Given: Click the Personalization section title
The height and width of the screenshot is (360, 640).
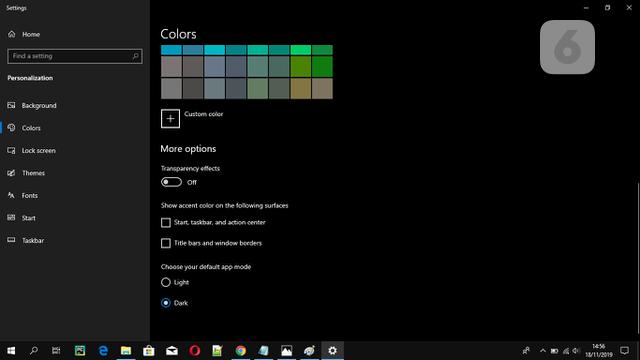Looking at the screenshot, I should pyautogui.click(x=30, y=78).
